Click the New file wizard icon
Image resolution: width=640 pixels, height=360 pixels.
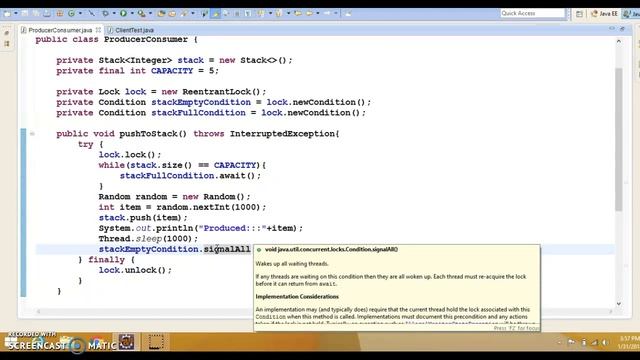[7, 13]
